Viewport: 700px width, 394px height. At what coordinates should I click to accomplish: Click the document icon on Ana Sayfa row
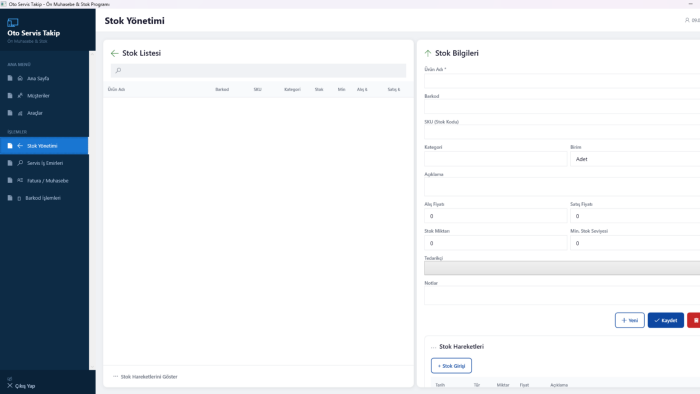pyautogui.click(x=10, y=78)
